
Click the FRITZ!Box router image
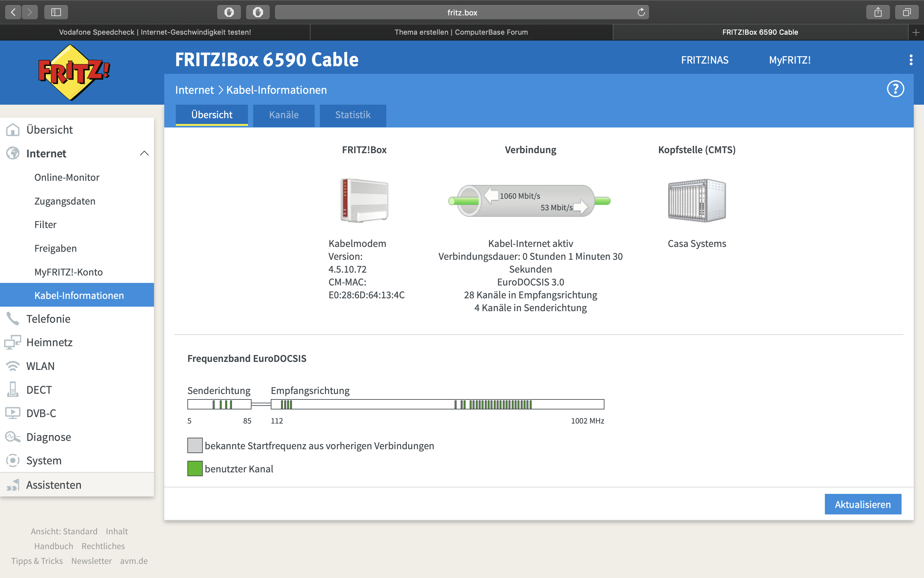[364, 200]
